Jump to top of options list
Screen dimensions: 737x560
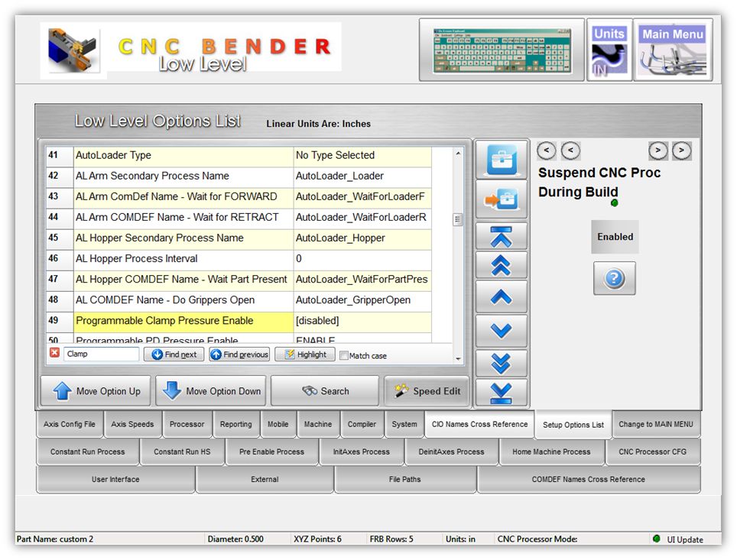[502, 235]
